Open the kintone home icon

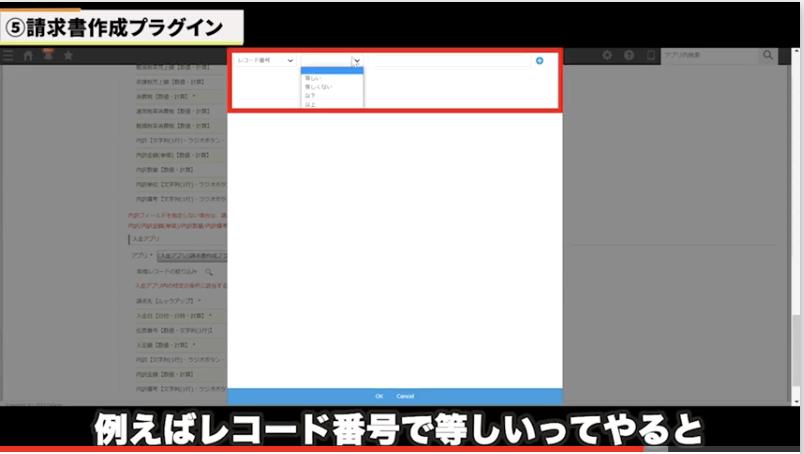(x=28, y=56)
